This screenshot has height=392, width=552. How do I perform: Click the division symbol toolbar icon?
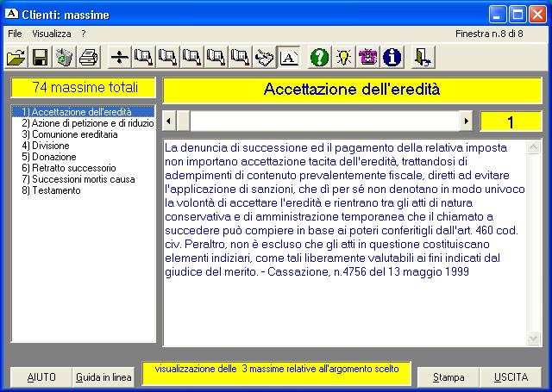pos(120,58)
